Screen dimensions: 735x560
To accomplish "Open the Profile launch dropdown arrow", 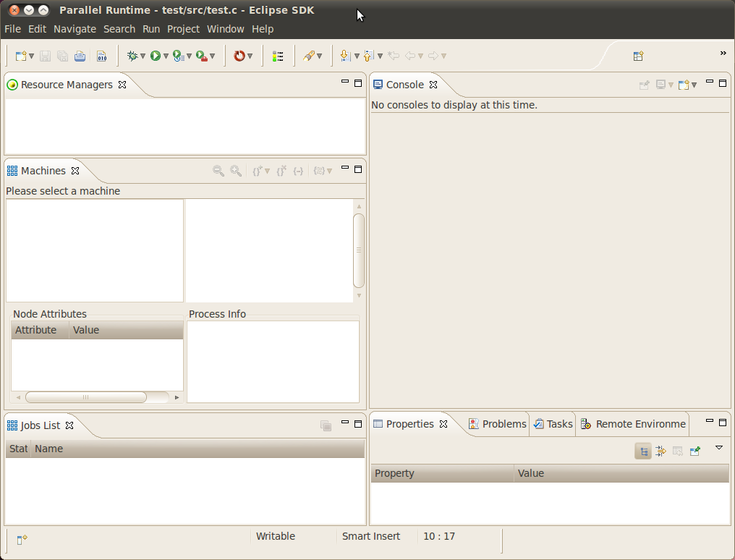I will click(189, 56).
